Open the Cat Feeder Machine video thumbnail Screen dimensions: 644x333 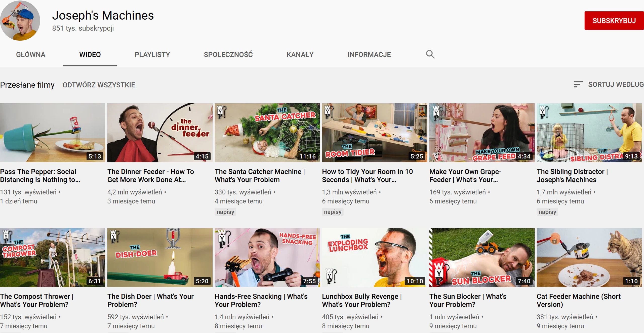589,257
